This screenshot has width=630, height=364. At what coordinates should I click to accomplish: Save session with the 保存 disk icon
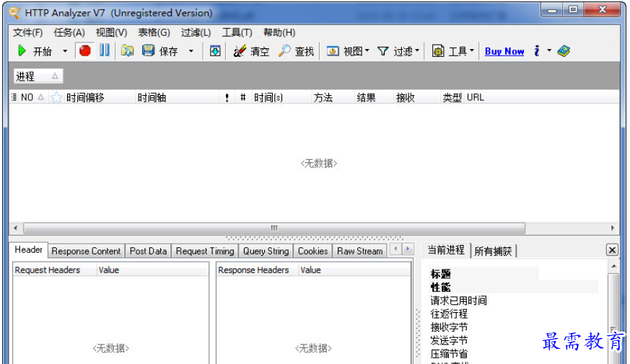tap(148, 51)
